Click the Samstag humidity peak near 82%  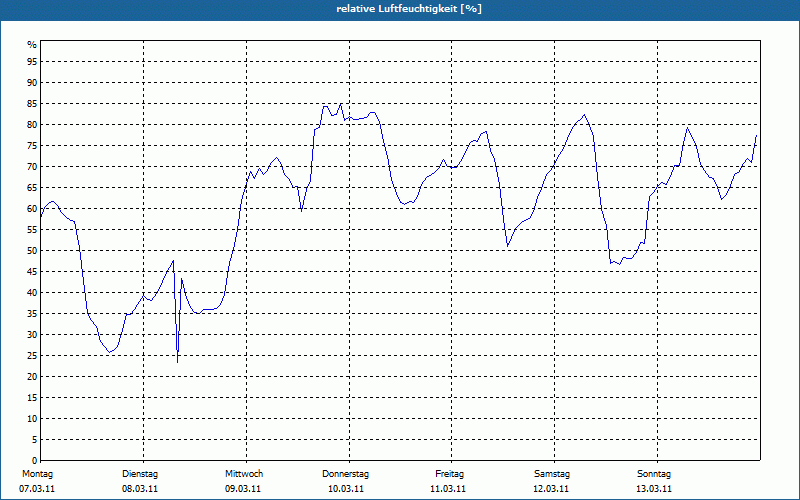(584, 115)
